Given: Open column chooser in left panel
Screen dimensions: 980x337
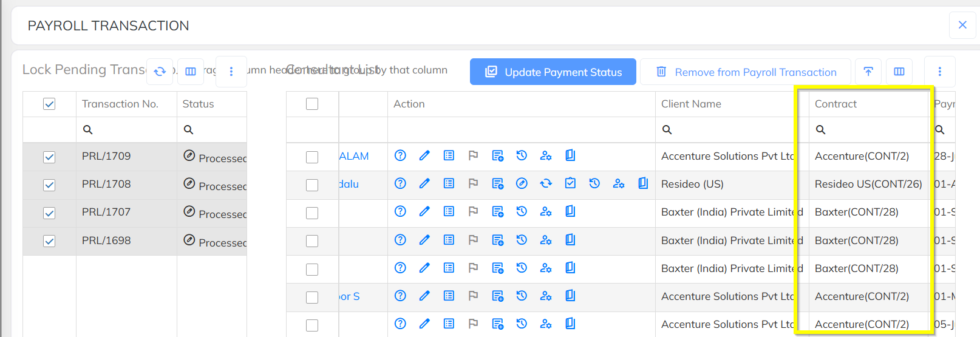Looking at the screenshot, I should pyautogui.click(x=191, y=72).
